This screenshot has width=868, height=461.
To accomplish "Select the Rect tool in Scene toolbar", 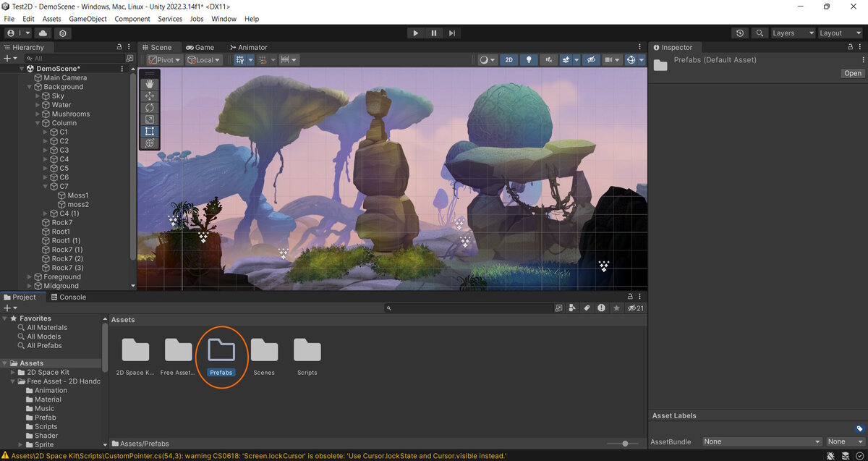I will 150,131.
